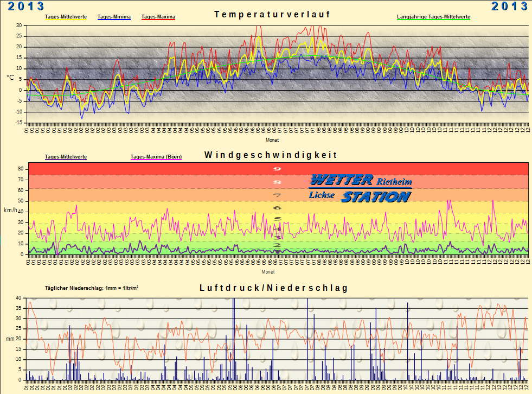Toggle the blue Tages-Minima legend entry
532x394 pixels.
114,17
